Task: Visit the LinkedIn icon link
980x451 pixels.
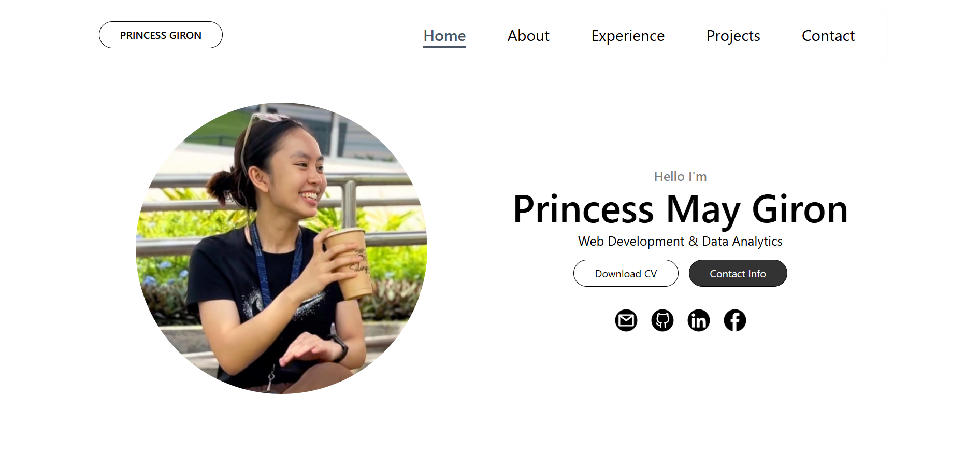Action: click(698, 320)
